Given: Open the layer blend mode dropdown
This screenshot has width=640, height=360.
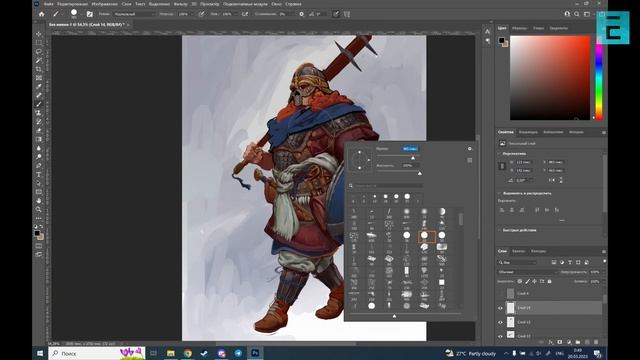Looking at the screenshot, I should 527,272.
